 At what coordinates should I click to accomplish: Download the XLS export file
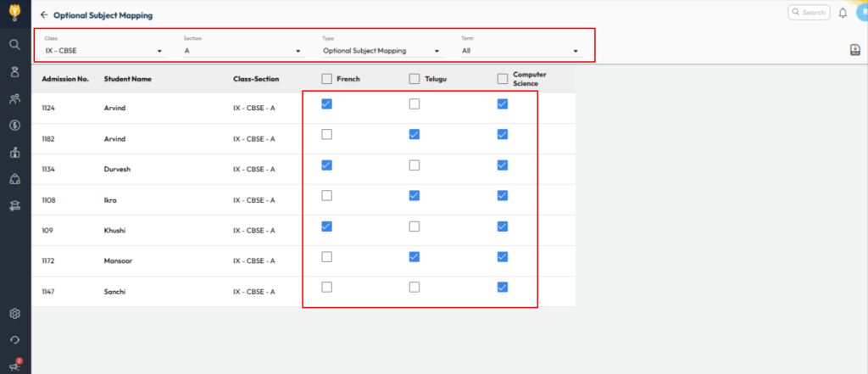pos(855,51)
